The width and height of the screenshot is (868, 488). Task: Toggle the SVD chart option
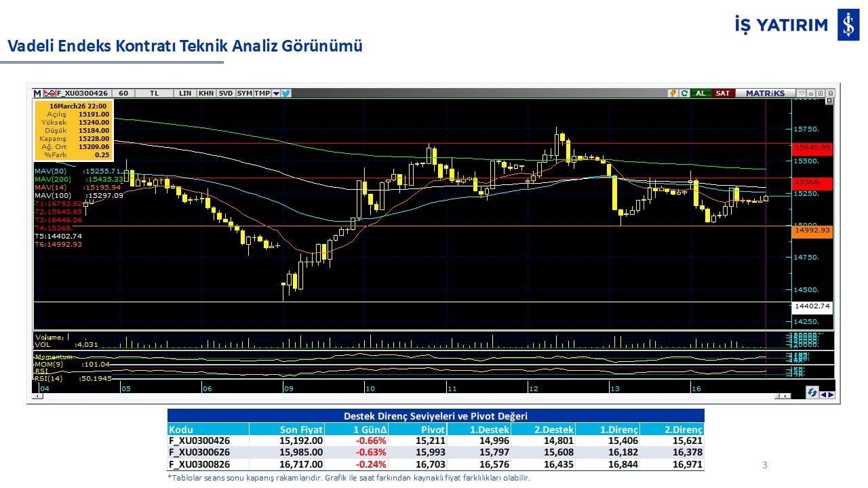point(226,94)
